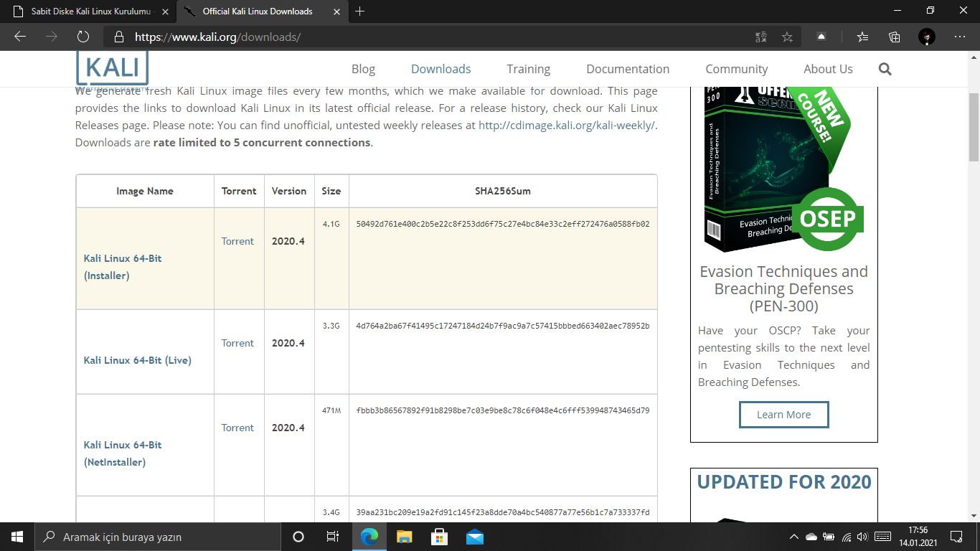
Task: Open the Blog menu item
Action: coord(363,69)
